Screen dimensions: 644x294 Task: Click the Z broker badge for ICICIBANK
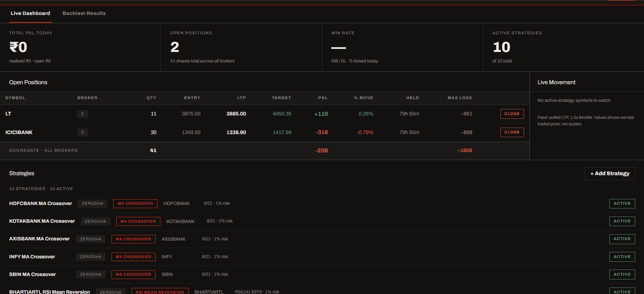82,132
